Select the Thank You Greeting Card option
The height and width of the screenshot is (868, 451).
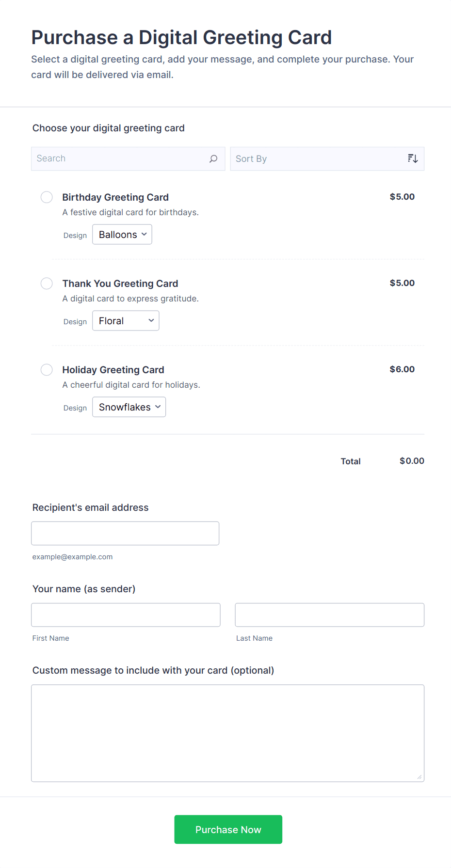pos(47,284)
